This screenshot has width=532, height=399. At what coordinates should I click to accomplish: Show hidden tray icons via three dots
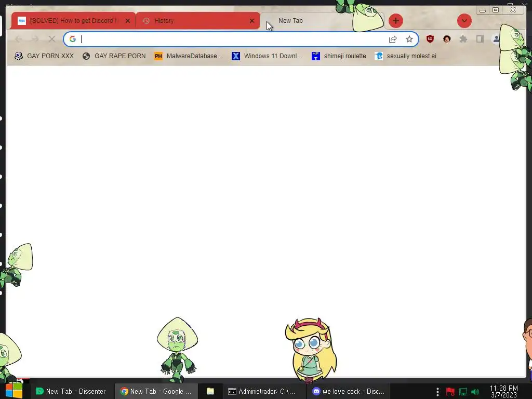click(437, 392)
